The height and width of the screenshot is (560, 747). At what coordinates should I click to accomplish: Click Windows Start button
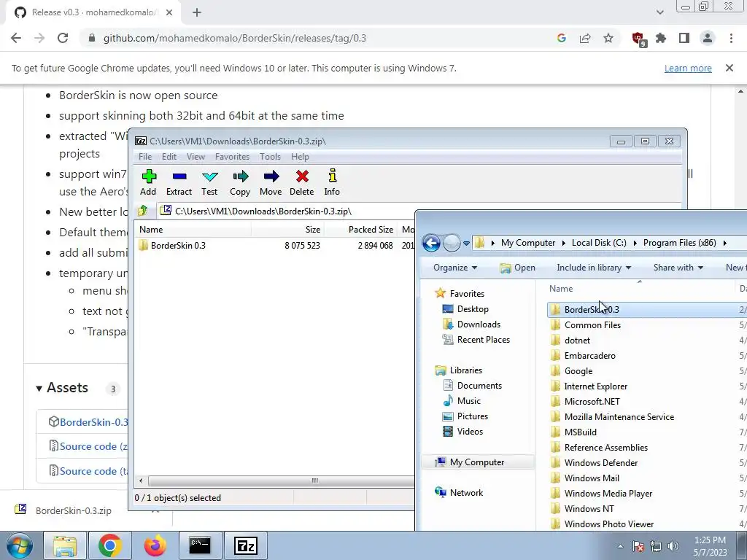point(20,545)
